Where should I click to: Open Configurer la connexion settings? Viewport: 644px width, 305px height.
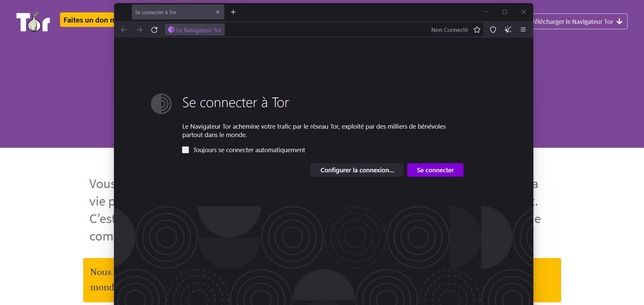(357, 170)
